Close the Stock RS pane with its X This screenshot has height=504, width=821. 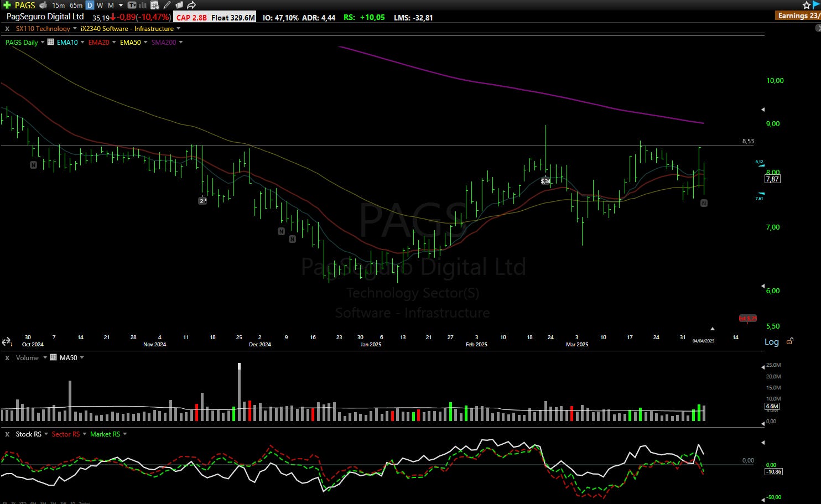click(x=7, y=434)
